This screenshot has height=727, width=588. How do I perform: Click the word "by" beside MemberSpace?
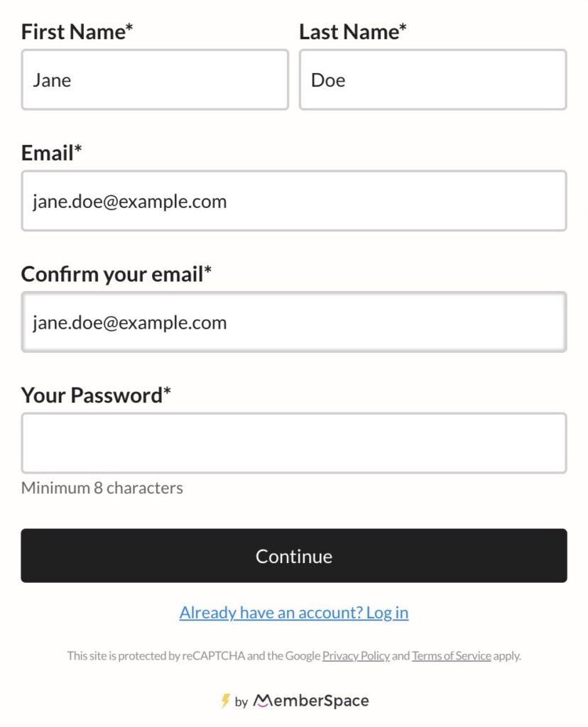241,702
